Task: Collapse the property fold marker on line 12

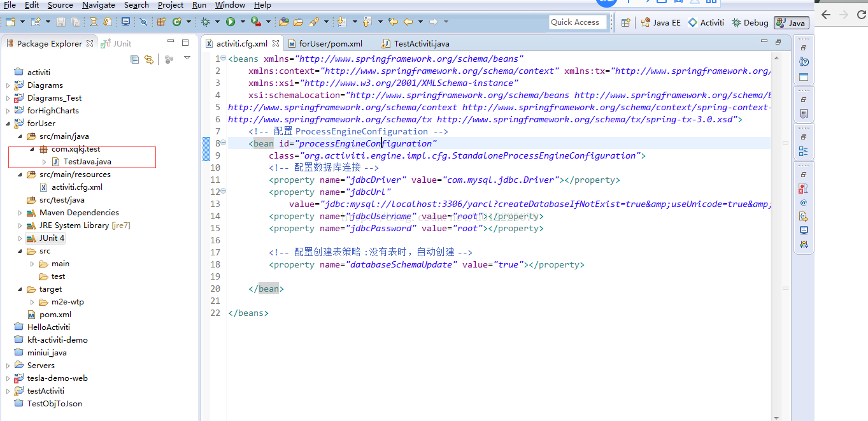Action: 223,192
